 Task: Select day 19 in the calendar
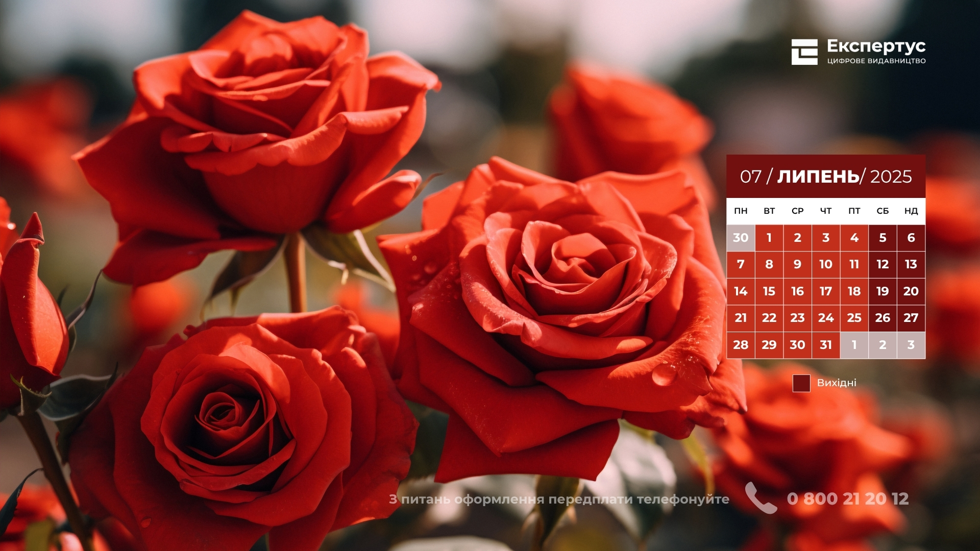(883, 291)
